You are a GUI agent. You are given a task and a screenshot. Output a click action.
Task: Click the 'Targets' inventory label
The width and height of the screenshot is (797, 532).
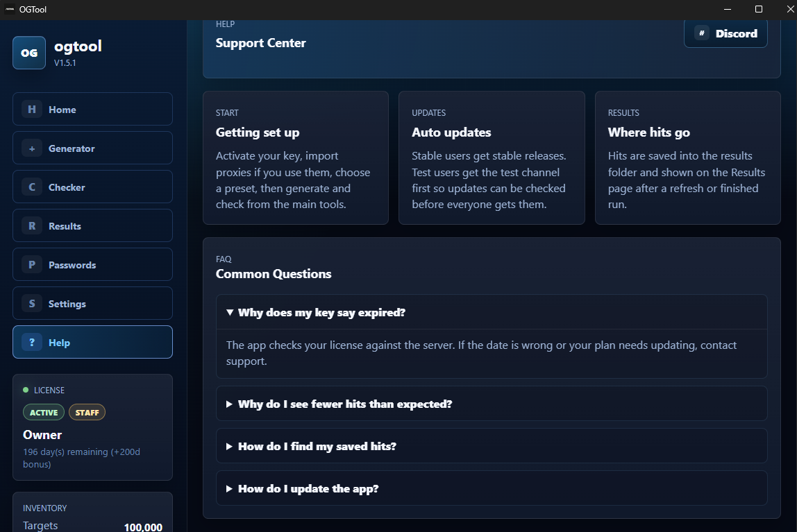[x=40, y=525]
